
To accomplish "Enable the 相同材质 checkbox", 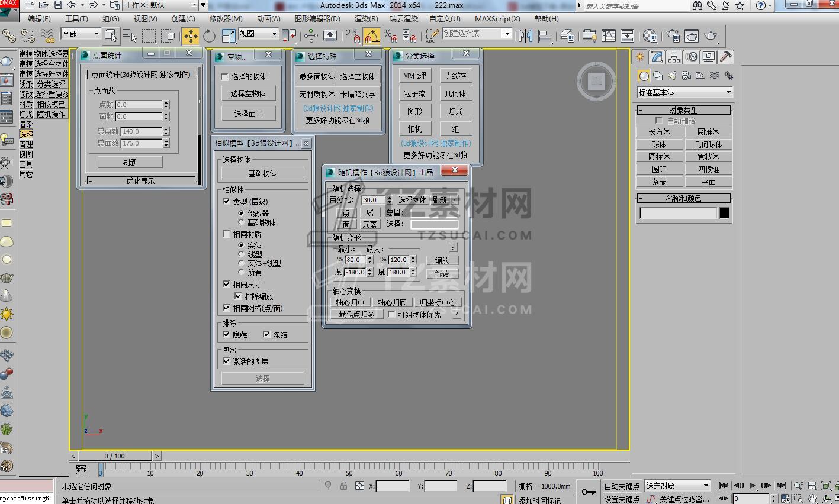I will (226, 234).
